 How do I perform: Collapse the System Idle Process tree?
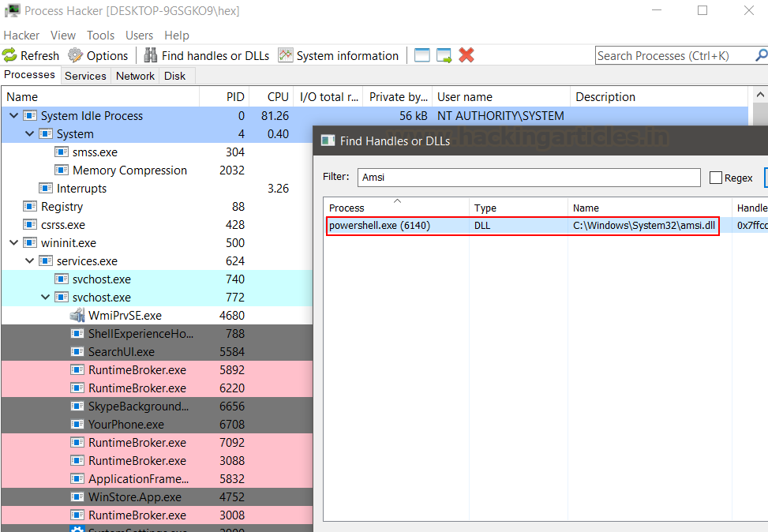pyautogui.click(x=13, y=115)
